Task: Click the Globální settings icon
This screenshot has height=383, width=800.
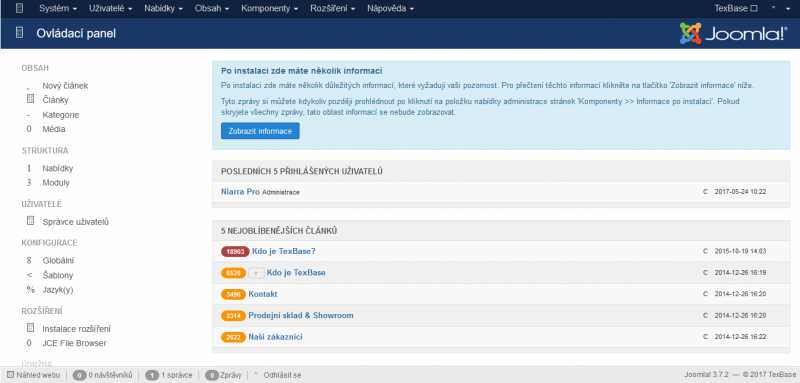Action: pyautogui.click(x=29, y=261)
